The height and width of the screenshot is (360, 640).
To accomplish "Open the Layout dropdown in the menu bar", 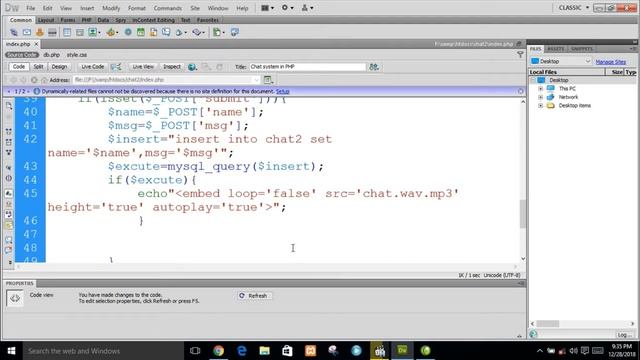I will coord(267,8).
